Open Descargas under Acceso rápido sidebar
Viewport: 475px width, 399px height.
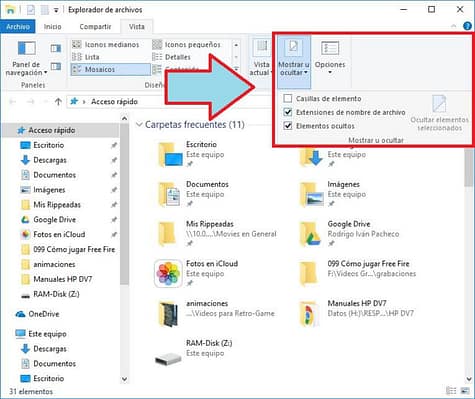50,160
